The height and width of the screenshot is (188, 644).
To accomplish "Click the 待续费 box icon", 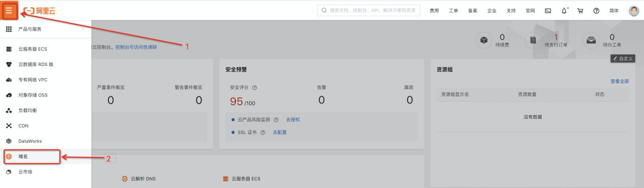I will (484, 41).
